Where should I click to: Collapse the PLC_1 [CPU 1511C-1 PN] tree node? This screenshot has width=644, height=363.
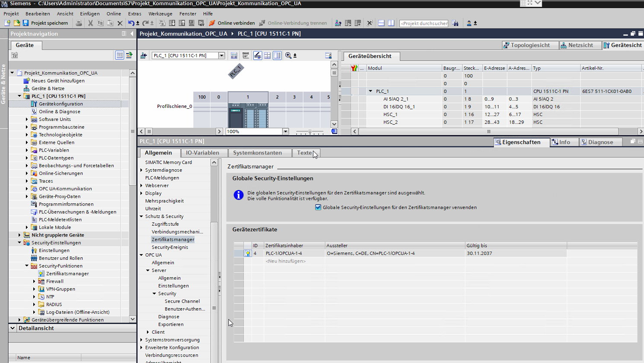click(x=19, y=96)
